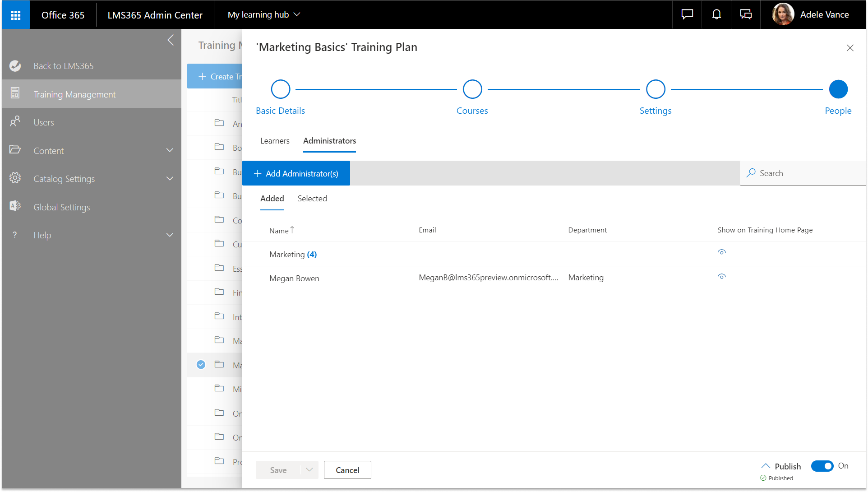Click the Back to LMS365 logo icon
This screenshot has width=868, height=492.
tap(15, 66)
